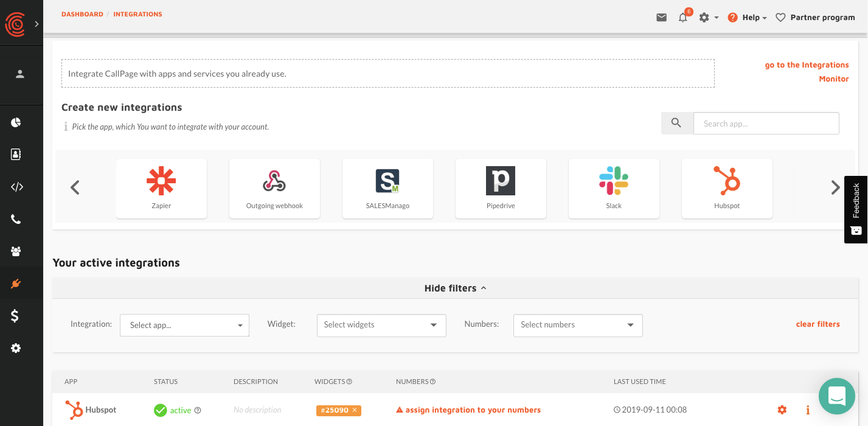Go to the Dashboard breadcrumb

tap(82, 14)
